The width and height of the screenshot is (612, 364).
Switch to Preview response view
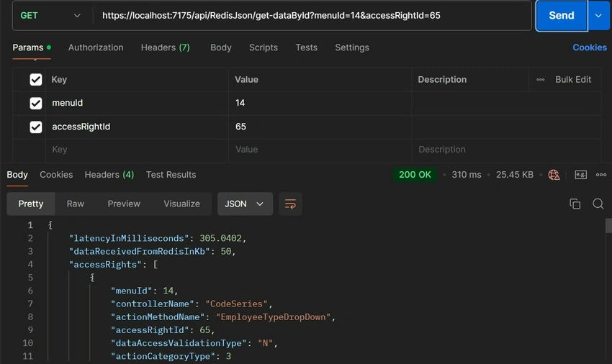click(124, 204)
